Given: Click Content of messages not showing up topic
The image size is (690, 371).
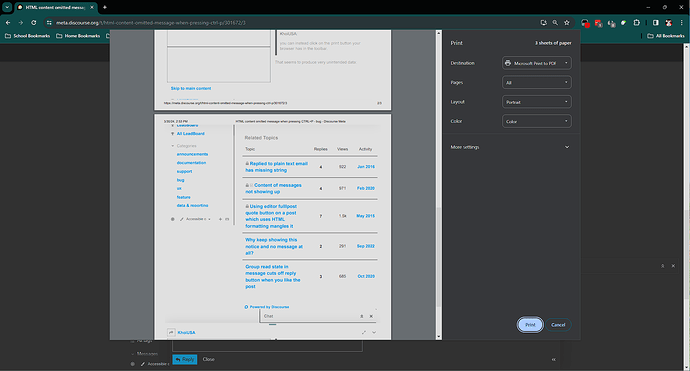Looking at the screenshot, I should click(274, 188).
